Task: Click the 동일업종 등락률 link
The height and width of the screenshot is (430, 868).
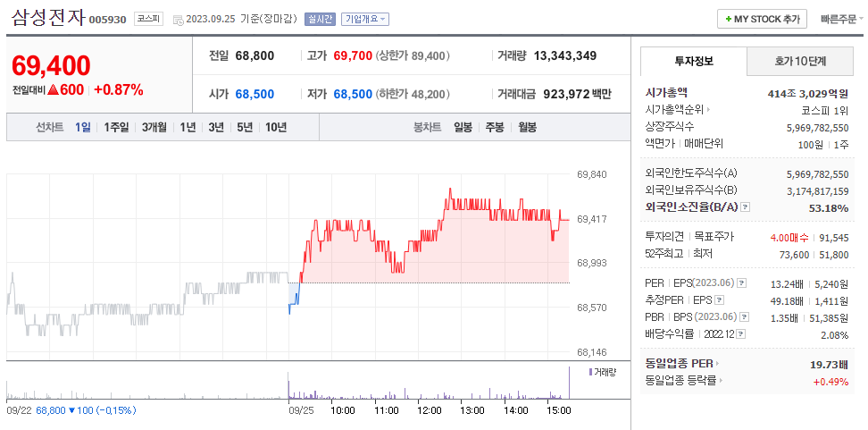Action: (680, 381)
